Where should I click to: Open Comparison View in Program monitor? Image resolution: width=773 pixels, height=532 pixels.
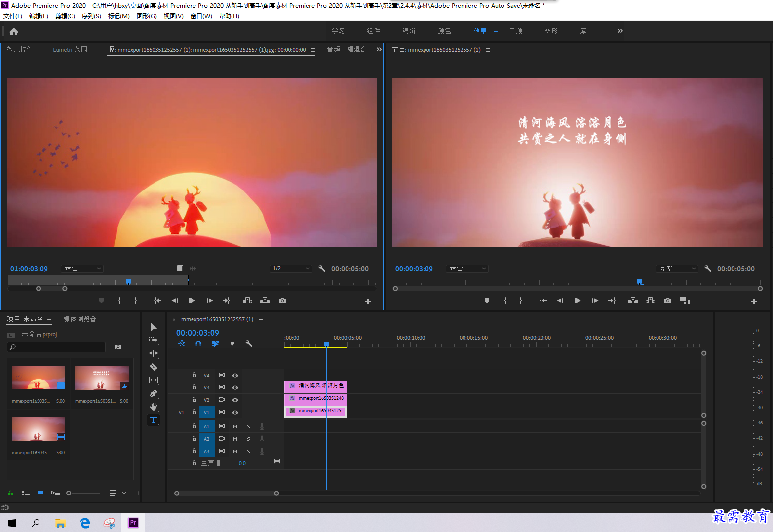click(x=685, y=301)
